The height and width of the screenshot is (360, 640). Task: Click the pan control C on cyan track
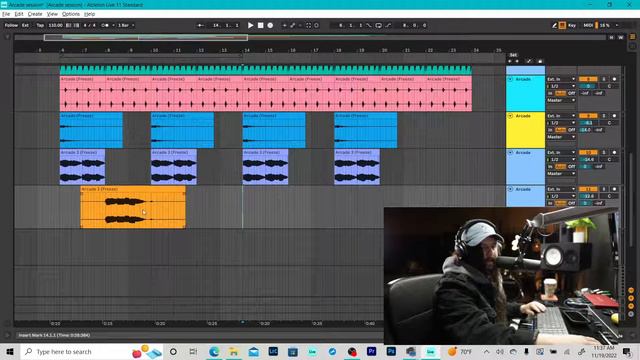tap(609, 86)
